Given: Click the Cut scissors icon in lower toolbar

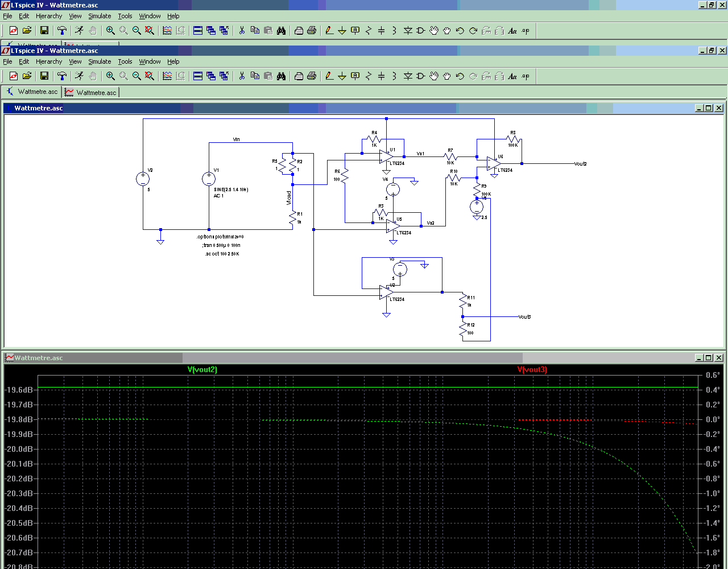Looking at the screenshot, I should [x=242, y=76].
